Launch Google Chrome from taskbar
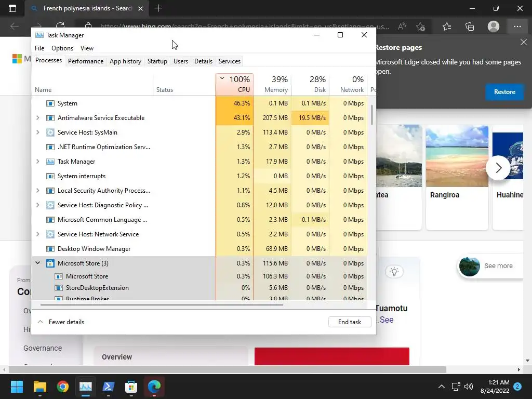Screen dimensions: 532x399 (63, 387)
